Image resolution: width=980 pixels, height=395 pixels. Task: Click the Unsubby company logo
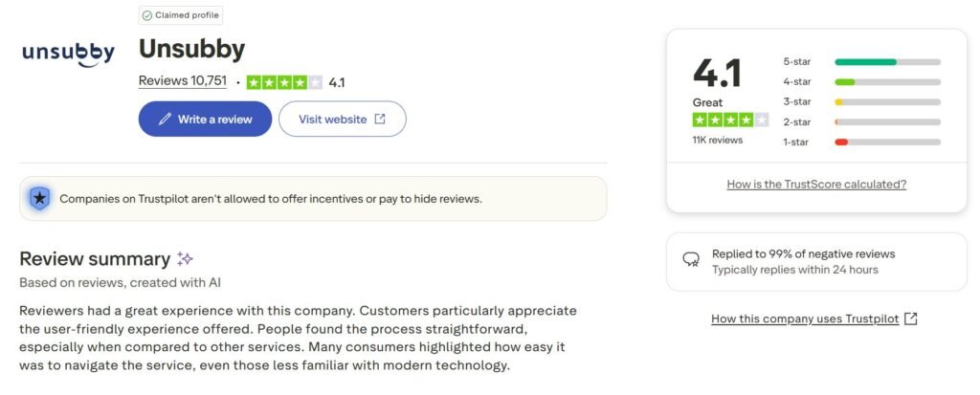tap(69, 54)
